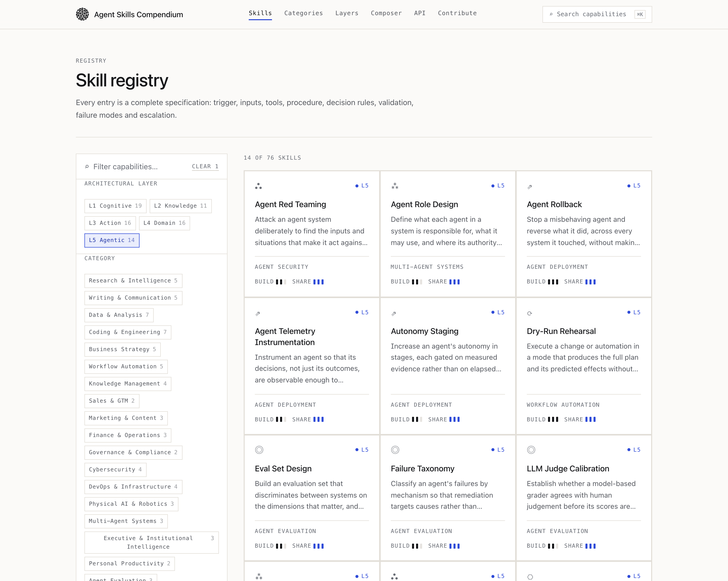Viewport: 728px width, 581px height.
Task: Toggle Research & Intelligence category filter
Action: 133,281
